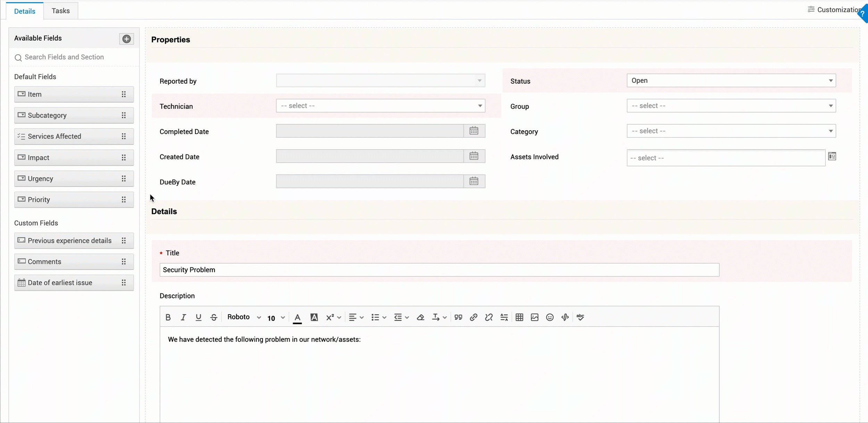Viewport: 868px width, 423px height.
Task: Open superscript options in toolbar
Action: pos(333,317)
